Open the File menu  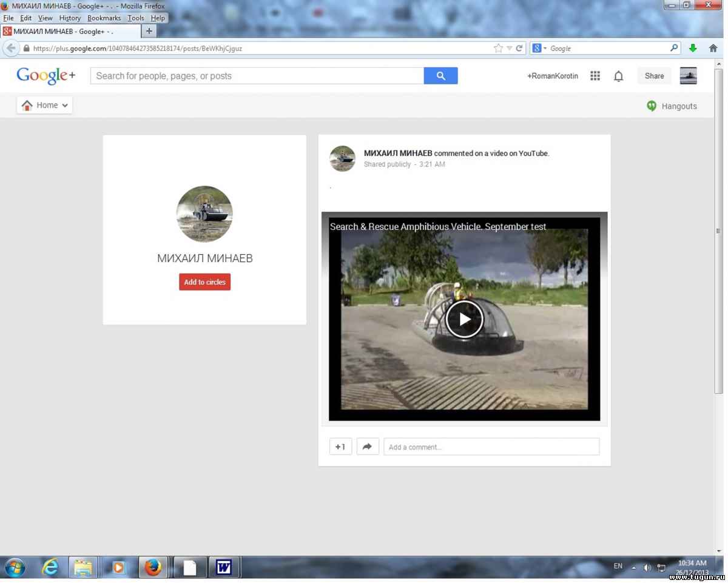(8, 18)
